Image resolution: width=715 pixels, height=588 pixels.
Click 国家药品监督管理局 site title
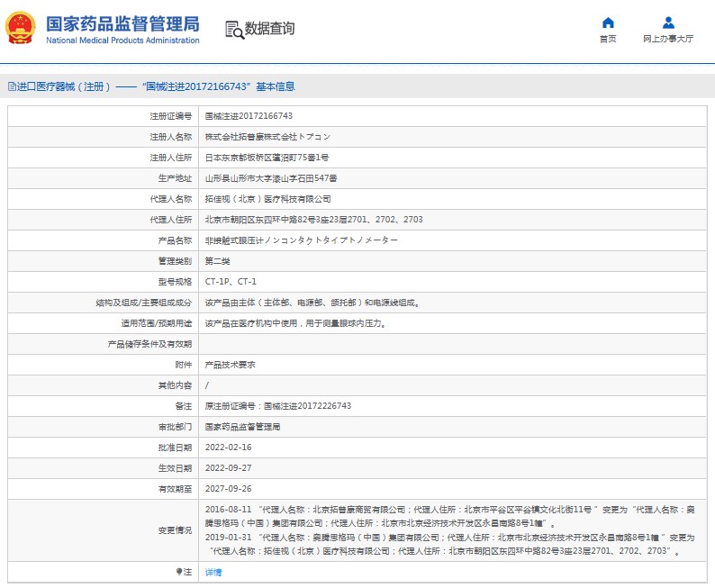click(122, 23)
